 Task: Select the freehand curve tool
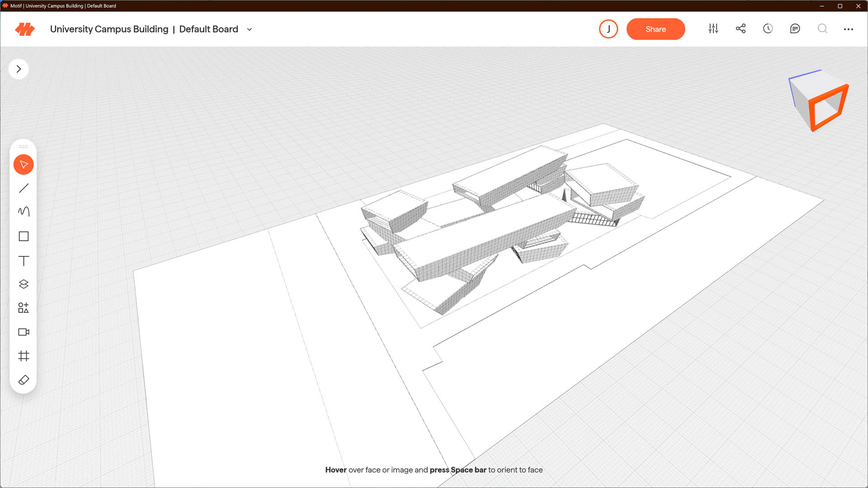(x=24, y=211)
